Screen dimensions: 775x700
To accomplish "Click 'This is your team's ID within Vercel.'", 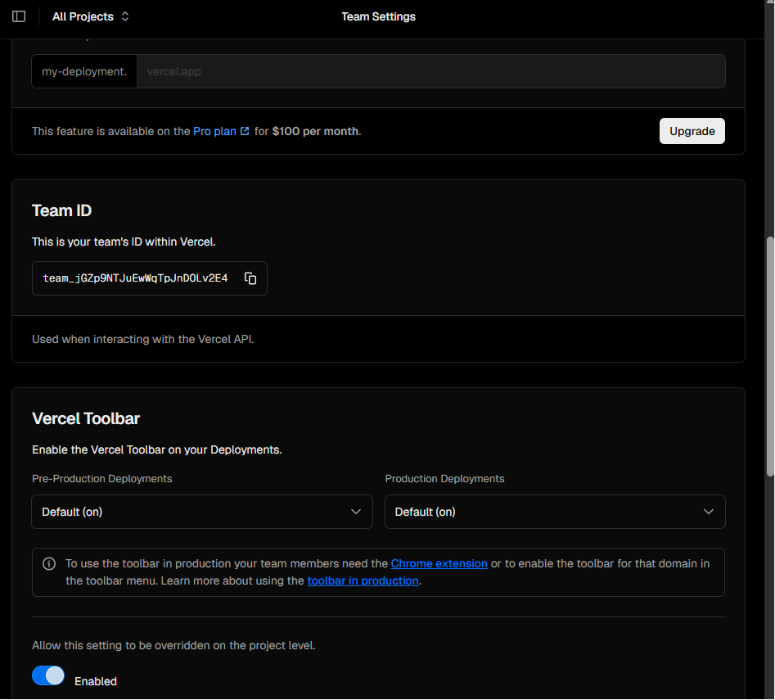I will [x=124, y=242].
